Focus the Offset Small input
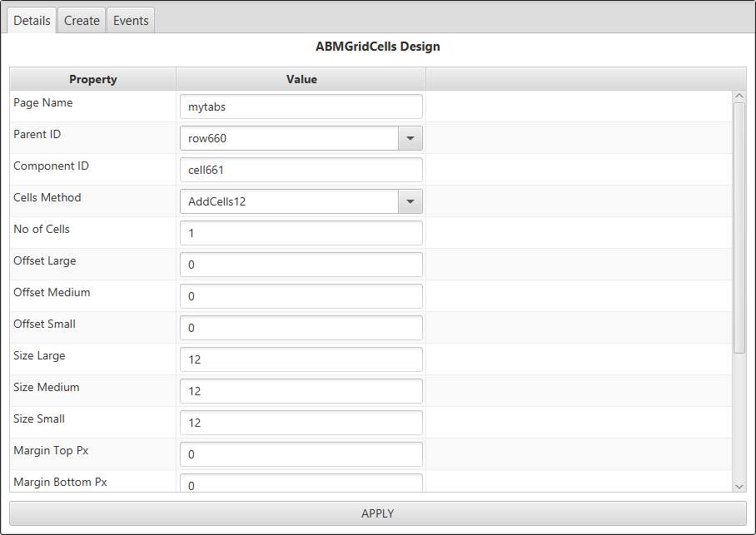756x535 pixels. [301, 328]
